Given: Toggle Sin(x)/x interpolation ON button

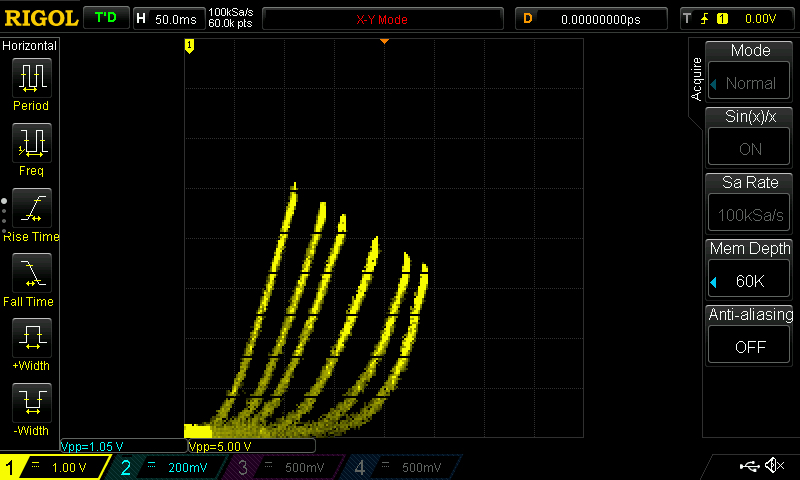Looking at the screenshot, I should pyautogui.click(x=749, y=148).
